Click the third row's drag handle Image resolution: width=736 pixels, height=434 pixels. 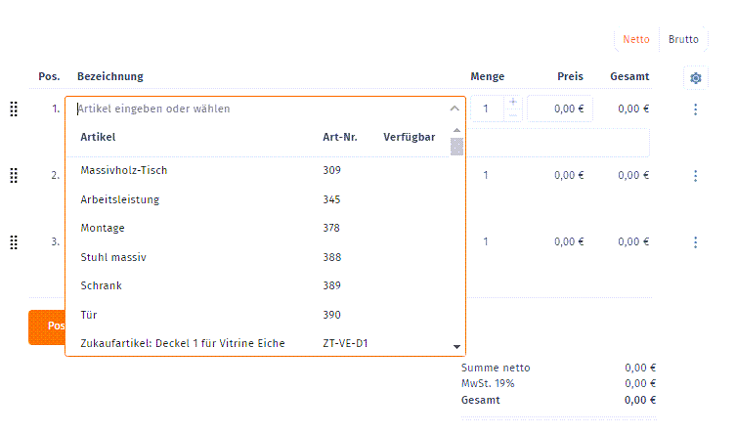pyautogui.click(x=14, y=242)
